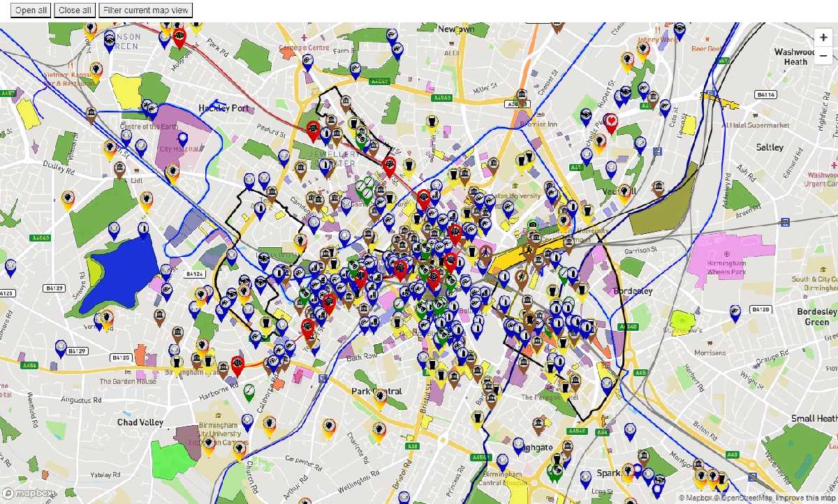Click the red heart marker near Saltley
This screenshot has width=838, height=504.
pyautogui.click(x=611, y=123)
